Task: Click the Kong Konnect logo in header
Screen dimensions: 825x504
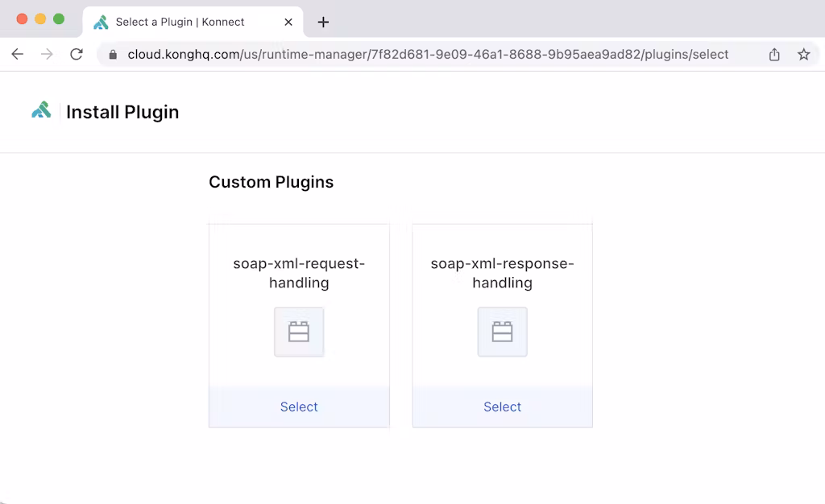Action: click(41, 110)
